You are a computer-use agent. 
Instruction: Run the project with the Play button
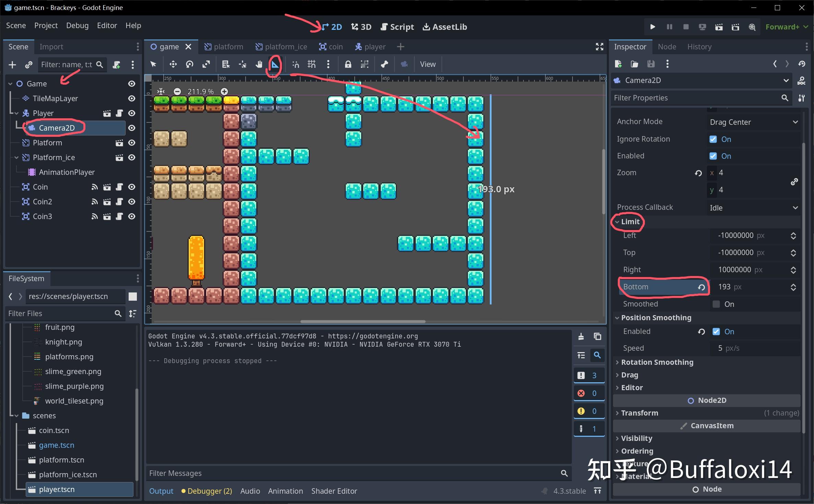(x=652, y=27)
